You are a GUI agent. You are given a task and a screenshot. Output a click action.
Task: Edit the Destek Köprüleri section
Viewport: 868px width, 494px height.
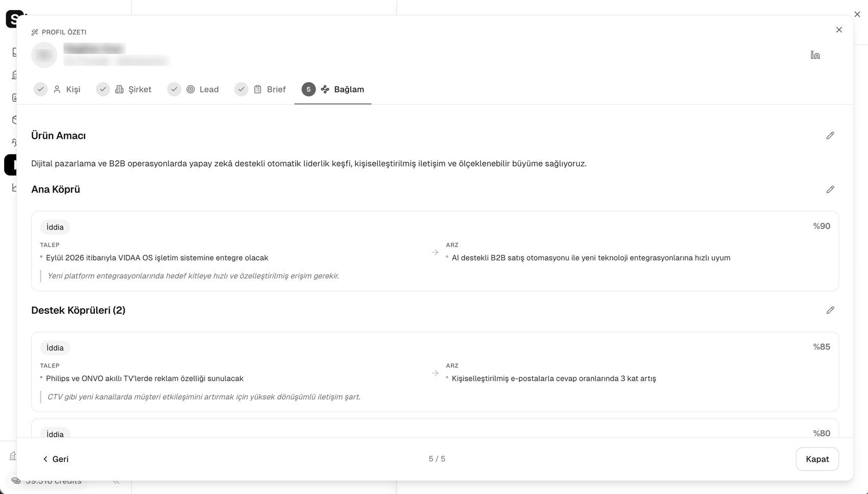830,310
